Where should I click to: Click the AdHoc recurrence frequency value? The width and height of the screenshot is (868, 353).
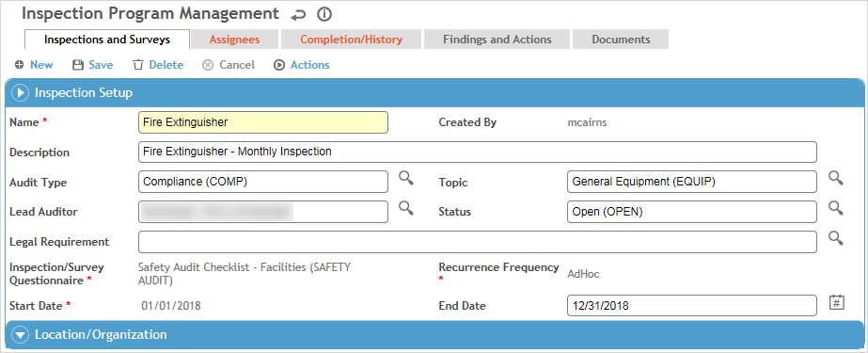click(583, 274)
